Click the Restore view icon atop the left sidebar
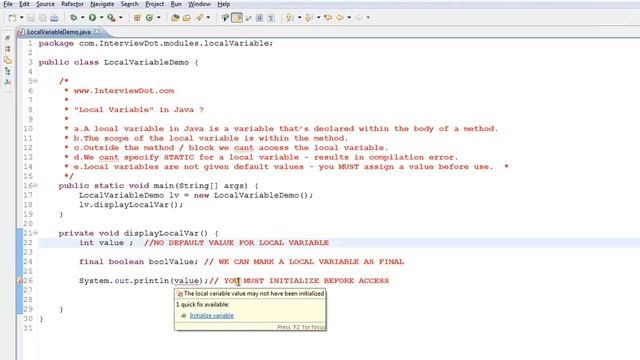Viewport: 640px width, 360px height. coord(7,38)
